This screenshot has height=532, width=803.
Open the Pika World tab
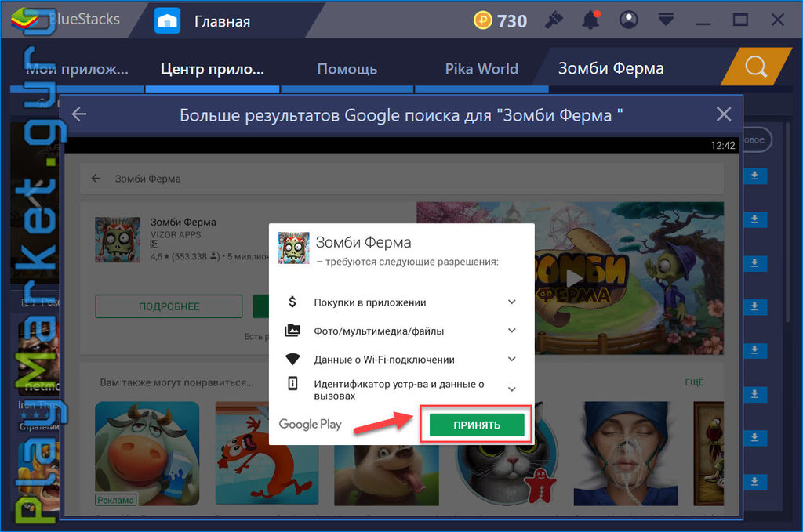coord(481,69)
